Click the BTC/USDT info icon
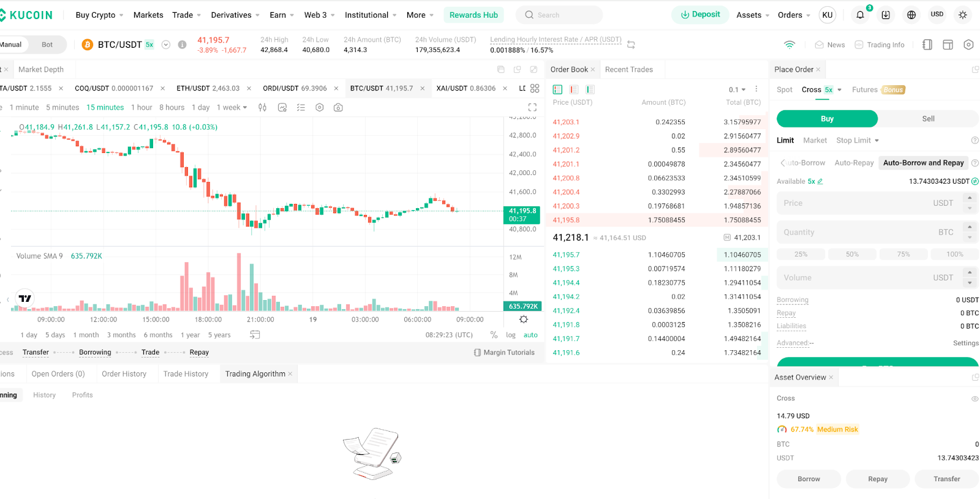The image size is (980, 499). point(182,45)
